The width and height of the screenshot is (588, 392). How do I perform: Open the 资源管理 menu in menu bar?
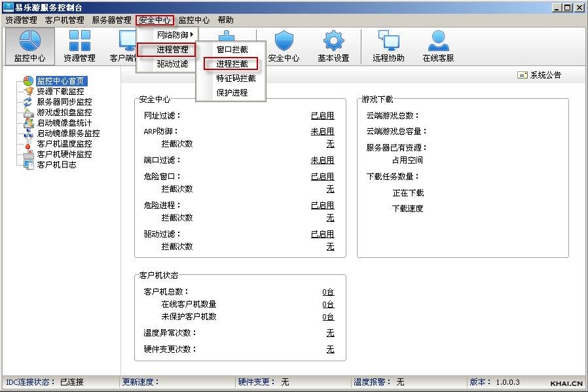click(21, 20)
